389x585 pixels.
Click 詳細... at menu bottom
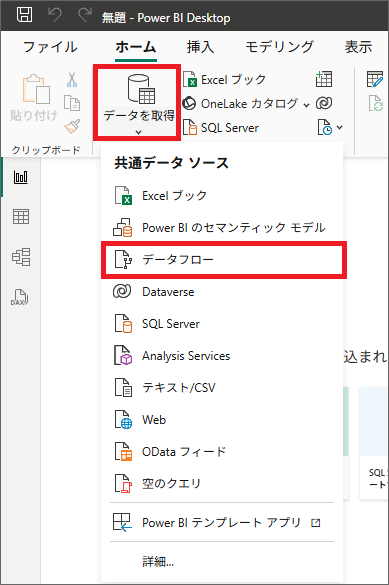(158, 561)
